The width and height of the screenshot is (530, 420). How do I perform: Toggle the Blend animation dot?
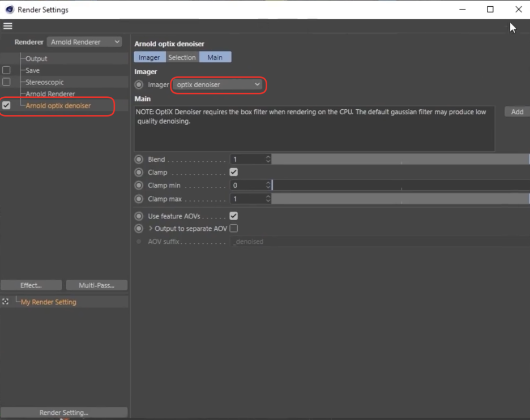(x=139, y=159)
